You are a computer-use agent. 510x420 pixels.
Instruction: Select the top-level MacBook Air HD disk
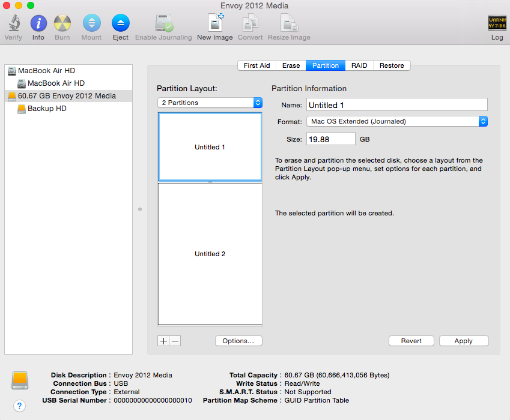68,71
